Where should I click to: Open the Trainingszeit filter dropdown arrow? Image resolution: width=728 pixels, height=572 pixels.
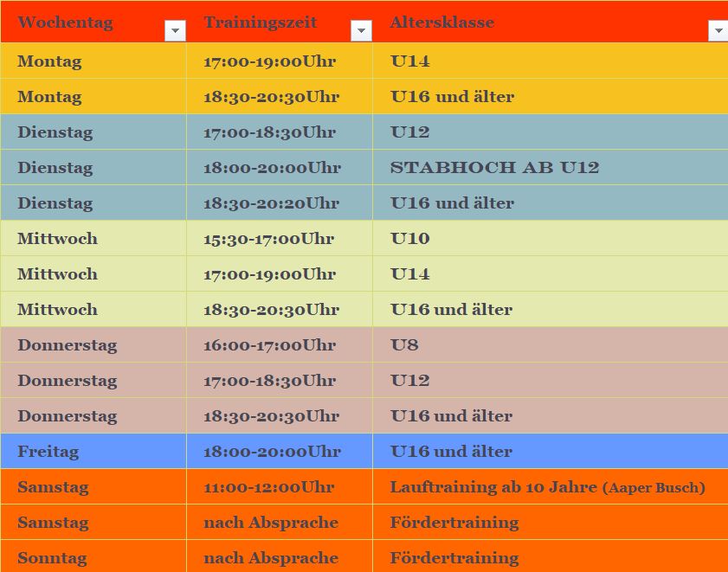point(361,31)
